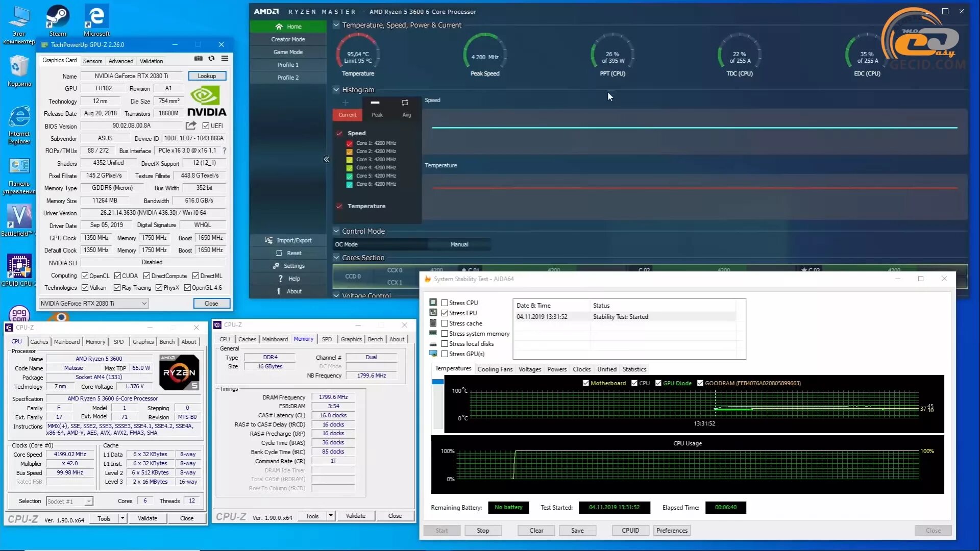Collapse the histogram sidebar with double-arrow icon
The image size is (980, 551).
pyautogui.click(x=327, y=159)
